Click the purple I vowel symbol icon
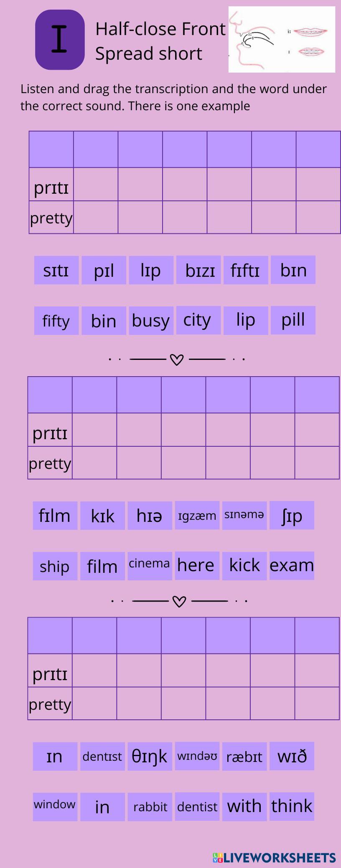The image size is (341, 868). click(60, 40)
